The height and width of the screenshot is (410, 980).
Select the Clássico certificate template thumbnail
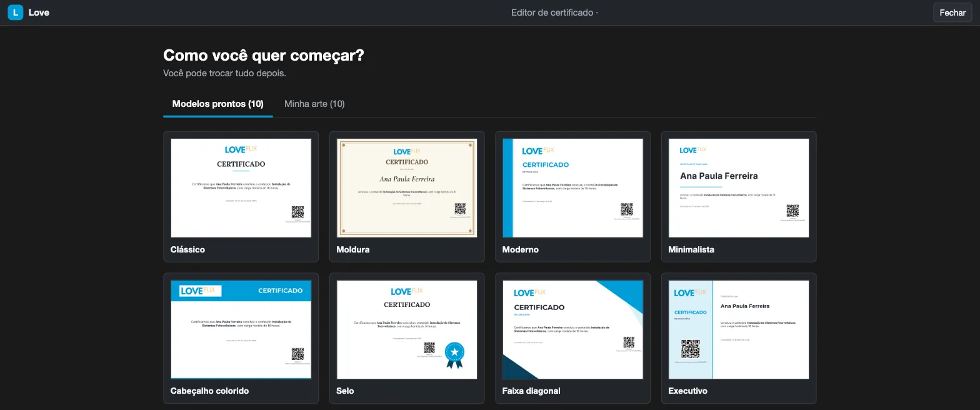click(241, 188)
